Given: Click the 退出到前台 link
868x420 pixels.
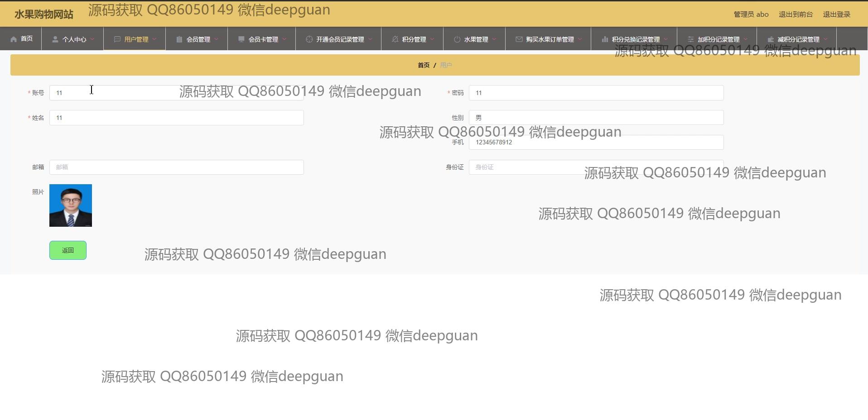Looking at the screenshot, I should [796, 14].
